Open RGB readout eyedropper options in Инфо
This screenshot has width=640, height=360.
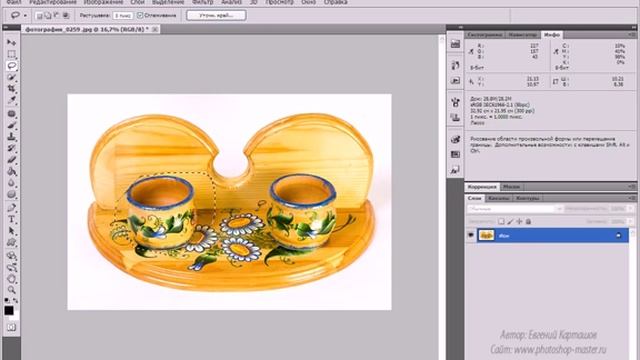(x=471, y=51)
